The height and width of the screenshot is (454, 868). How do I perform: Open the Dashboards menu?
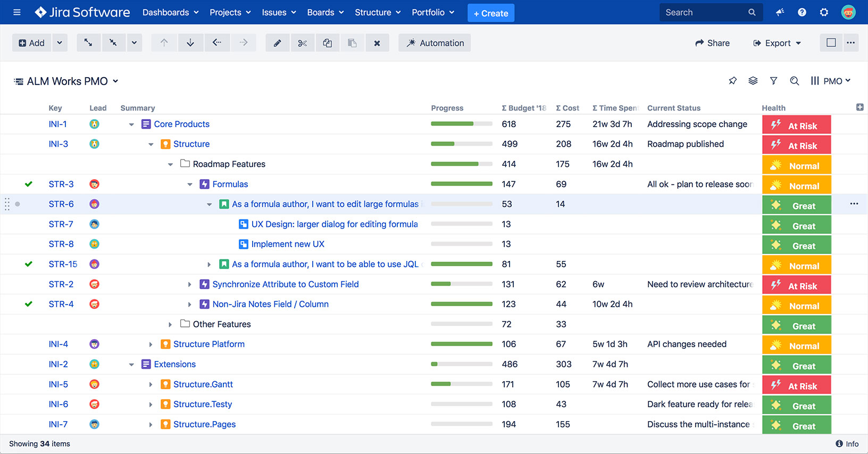[170, 12]
